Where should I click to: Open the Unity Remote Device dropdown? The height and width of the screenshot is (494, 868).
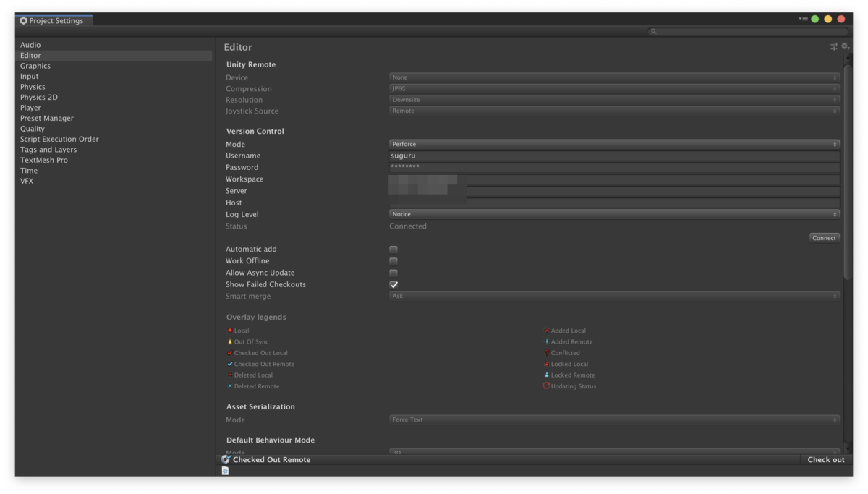[614, 77]
